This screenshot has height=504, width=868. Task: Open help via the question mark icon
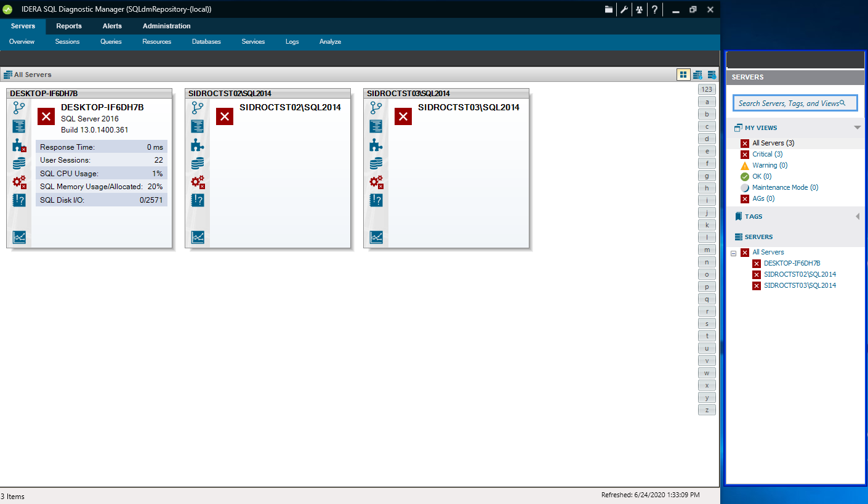(654, 9)
